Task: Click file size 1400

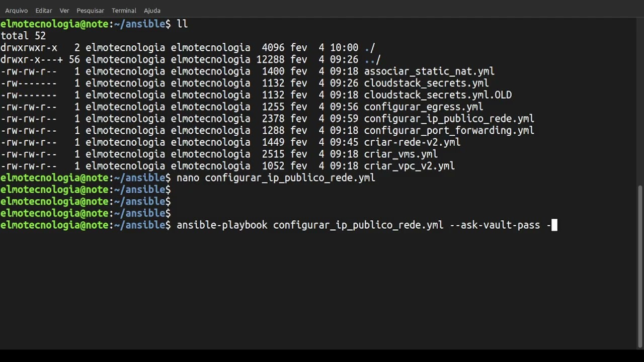Action: [273, 71]
